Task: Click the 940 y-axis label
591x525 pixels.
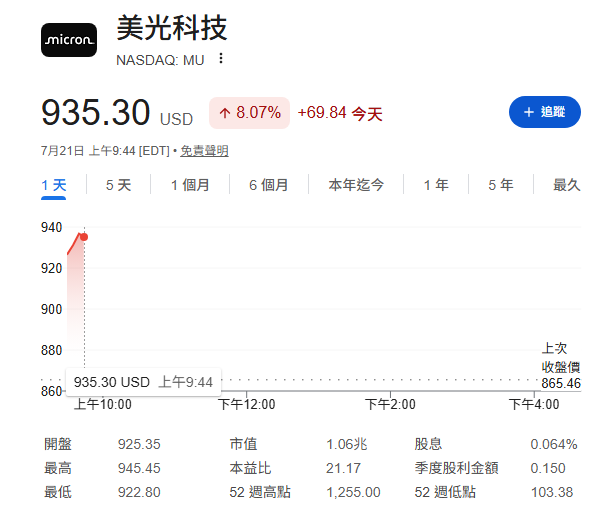Action: [51, 227]
